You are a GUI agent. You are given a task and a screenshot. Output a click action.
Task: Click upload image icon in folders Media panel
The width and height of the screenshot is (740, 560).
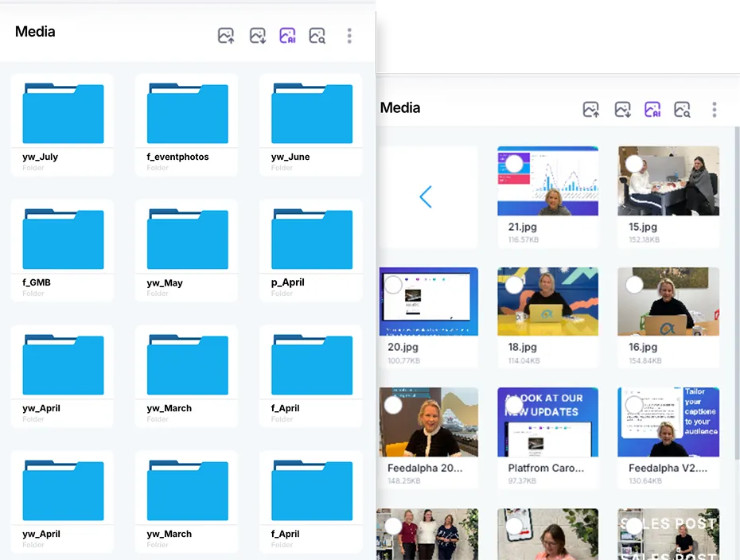[226, 36]
